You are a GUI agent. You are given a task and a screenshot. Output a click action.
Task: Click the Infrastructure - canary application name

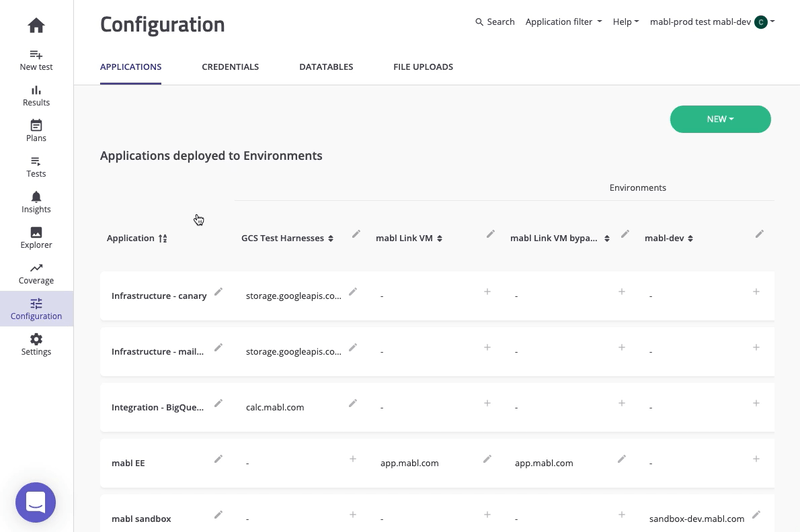coord(159,296)
